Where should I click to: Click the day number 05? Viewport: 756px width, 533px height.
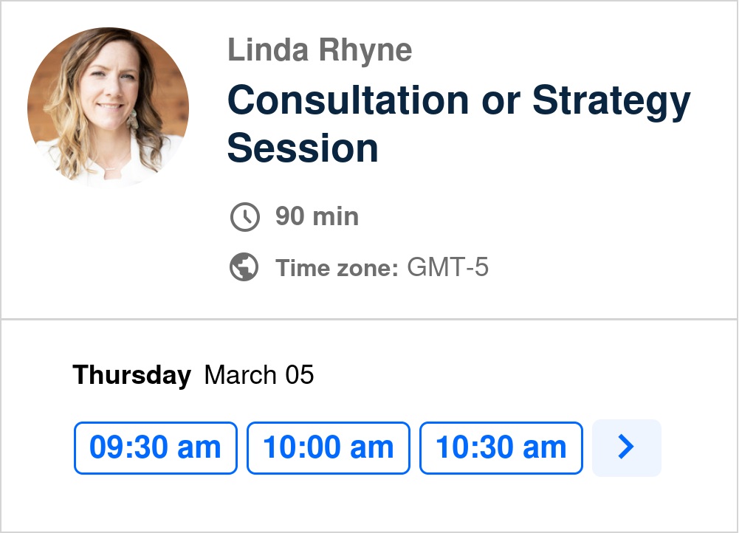[x=299, y=376]
